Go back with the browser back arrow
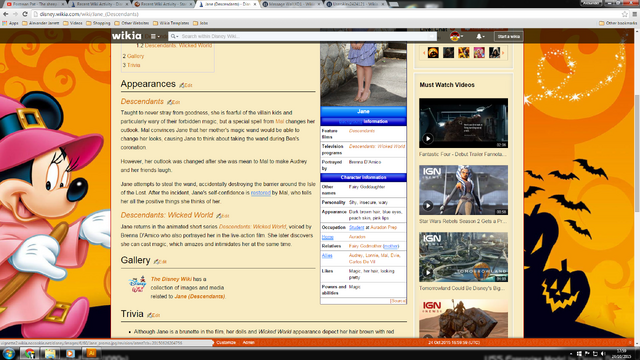Viewport: 640px width, 360px height. (6, 14)
